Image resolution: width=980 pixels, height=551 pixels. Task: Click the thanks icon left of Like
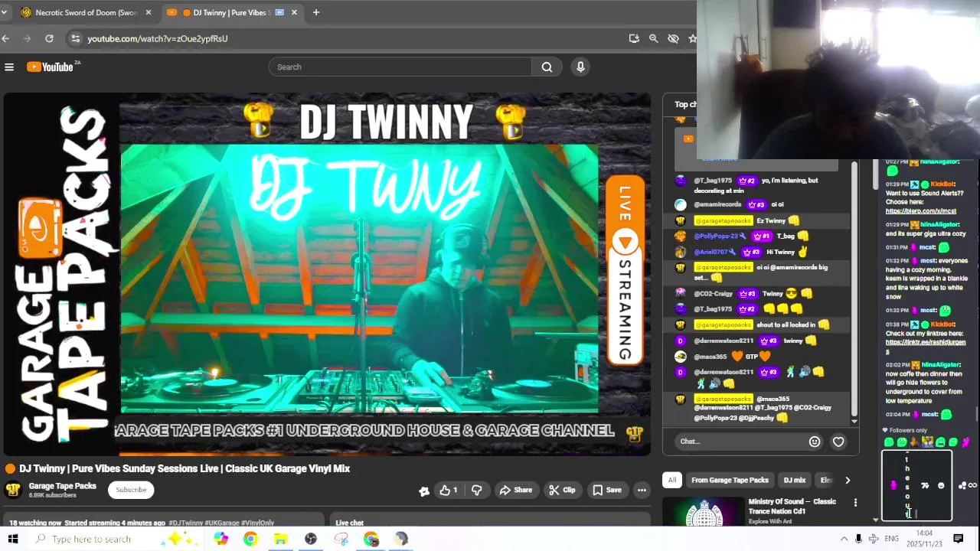click(424, 491)
